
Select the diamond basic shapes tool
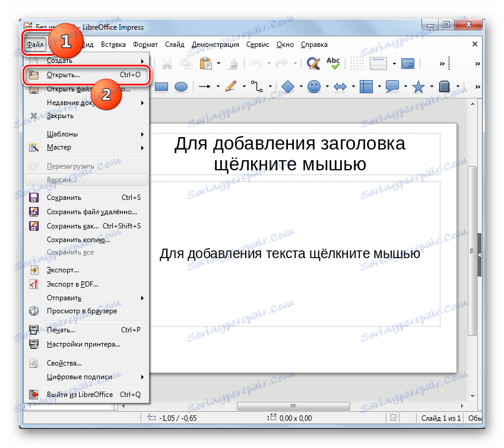288,87
